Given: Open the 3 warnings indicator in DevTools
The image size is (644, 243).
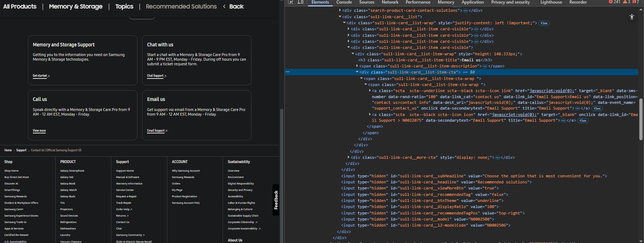Looking at the screenshot, I should tap(627, 3).
